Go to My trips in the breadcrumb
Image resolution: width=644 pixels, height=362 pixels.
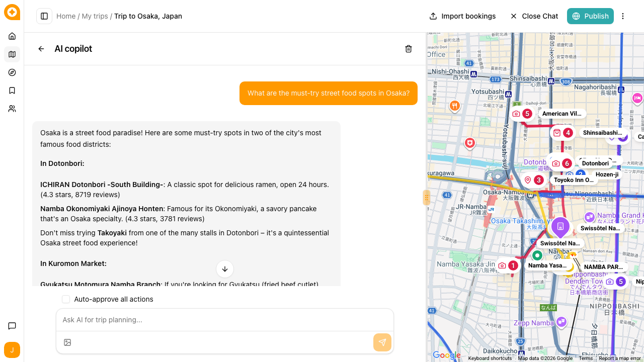(95, 16)
